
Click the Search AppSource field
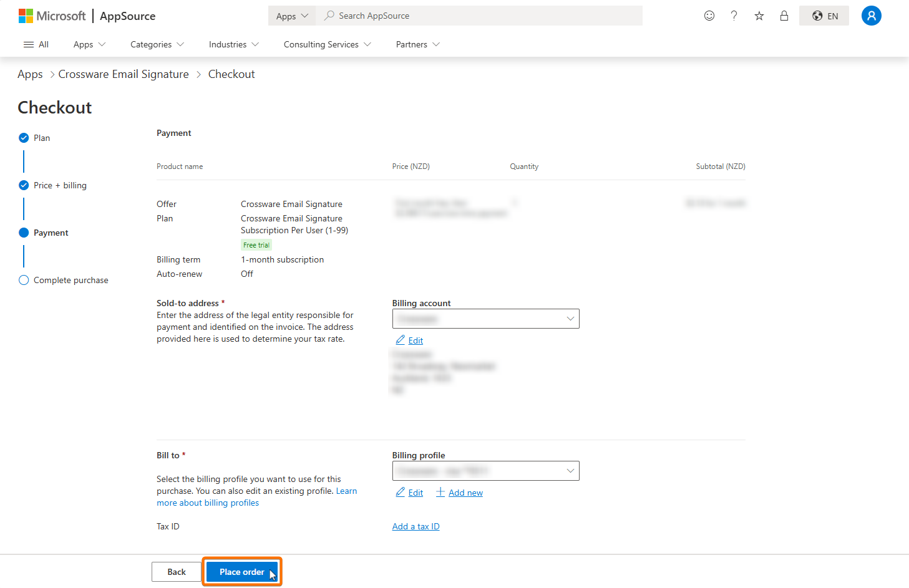pos(480,16)
